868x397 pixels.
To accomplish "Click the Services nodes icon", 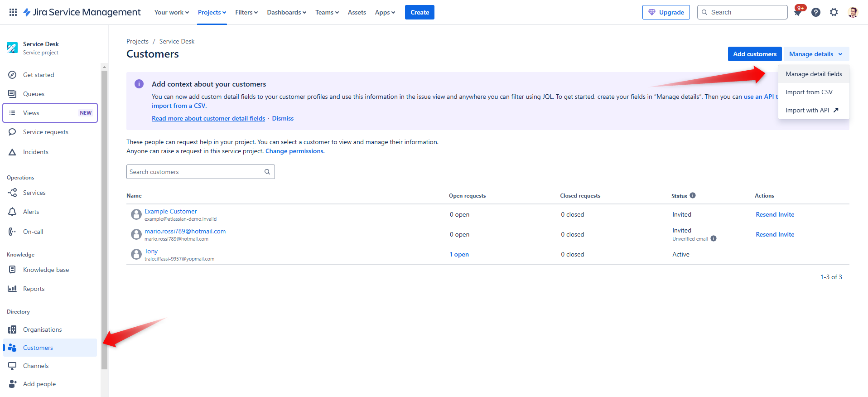I will click(x=13, y=193).
